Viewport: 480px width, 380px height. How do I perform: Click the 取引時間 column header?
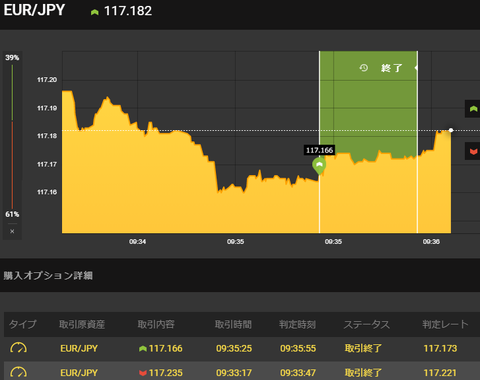(x=233, y=324)
